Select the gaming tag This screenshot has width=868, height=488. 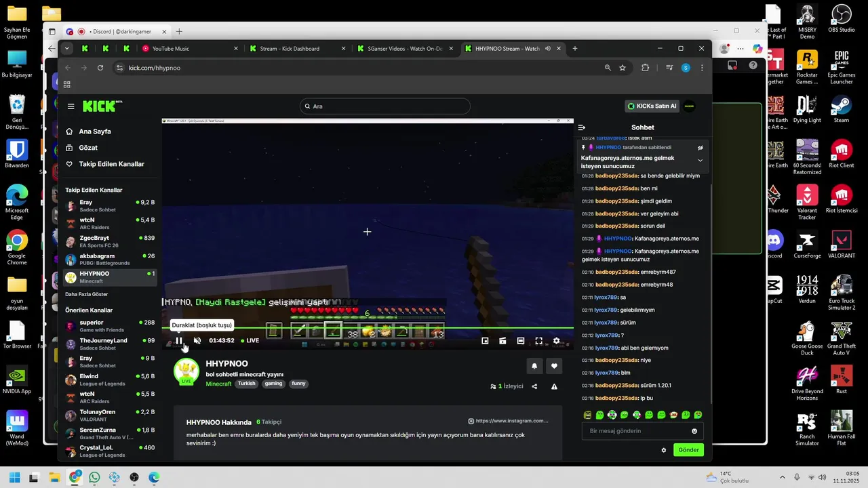coord(274,384)
